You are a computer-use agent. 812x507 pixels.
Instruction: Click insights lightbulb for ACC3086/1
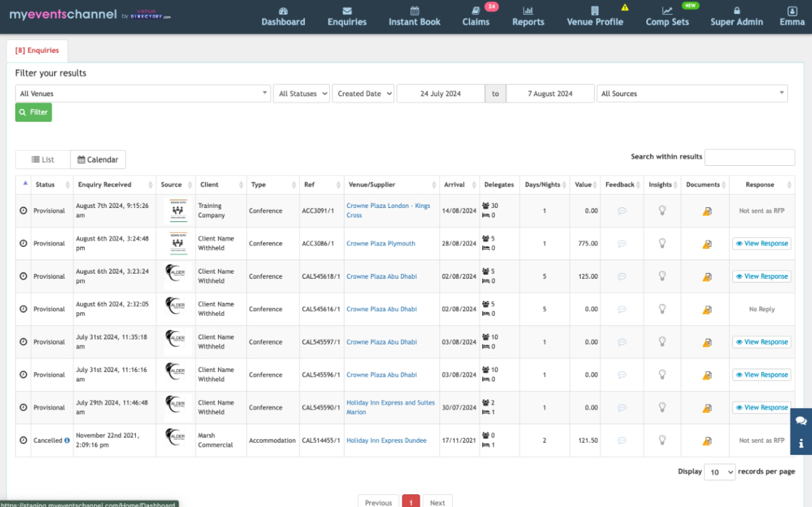pyautogui.click(x=662, y=243)
